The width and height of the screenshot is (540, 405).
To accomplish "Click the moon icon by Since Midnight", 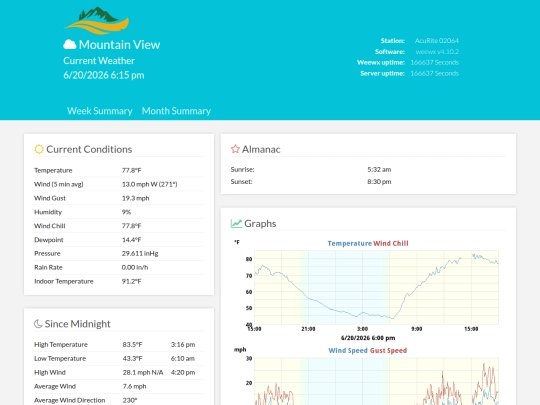I will pyautogui.click(x=38, y=324).
